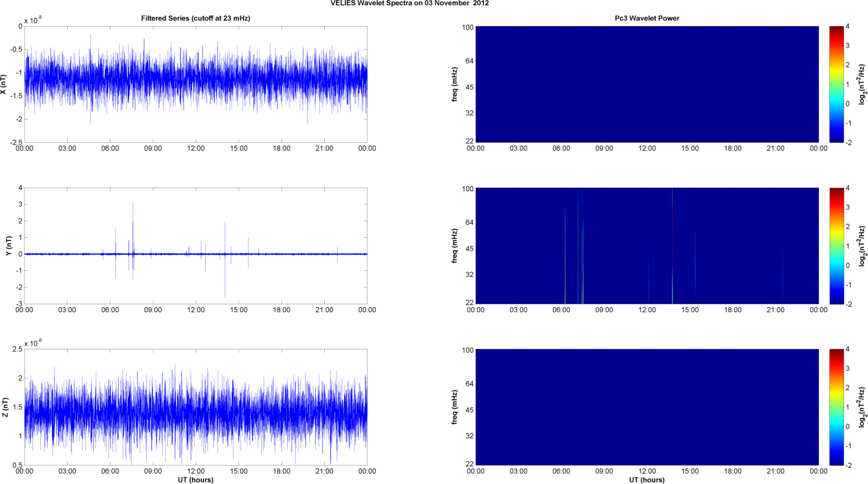868x484 pixels.
Task: Click the x 10^-8 exponent above X plot
Action: tap(33, 20)
